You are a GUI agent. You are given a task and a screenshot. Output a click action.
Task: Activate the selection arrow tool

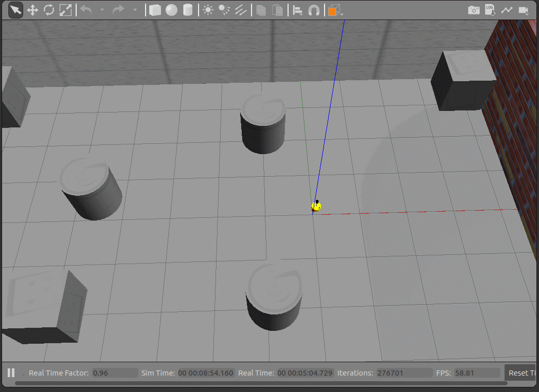pyautogui.click(x=15, y=10)
